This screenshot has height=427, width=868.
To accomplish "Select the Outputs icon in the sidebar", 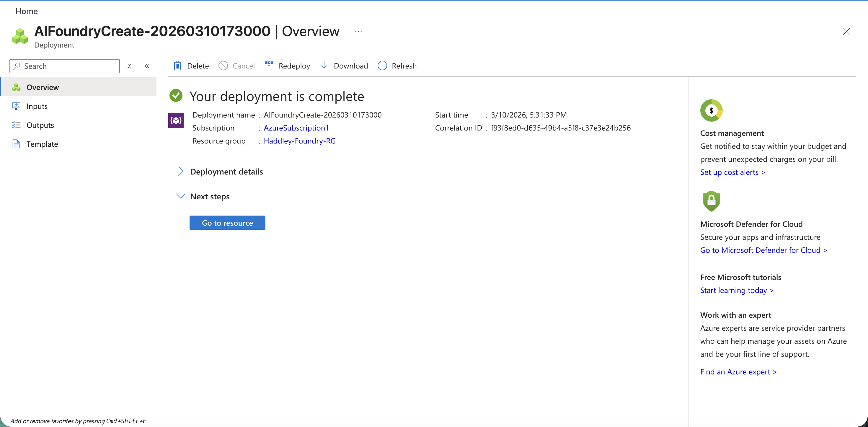I will [x=16, y=125].
